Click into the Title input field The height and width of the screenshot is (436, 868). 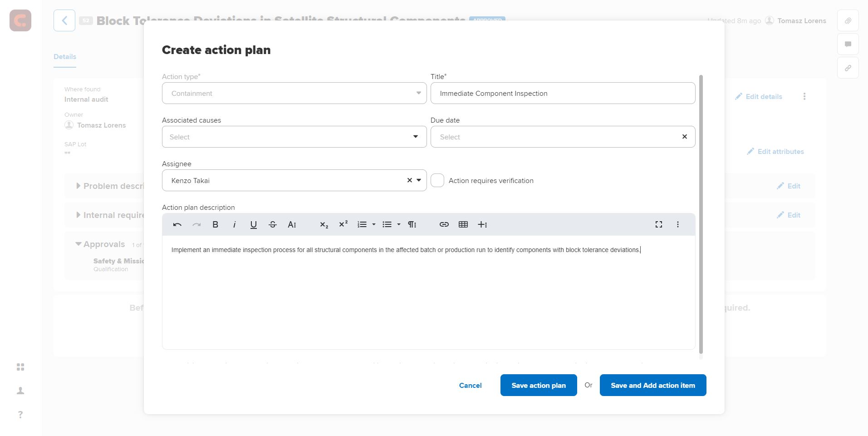[x=563, y=93]
